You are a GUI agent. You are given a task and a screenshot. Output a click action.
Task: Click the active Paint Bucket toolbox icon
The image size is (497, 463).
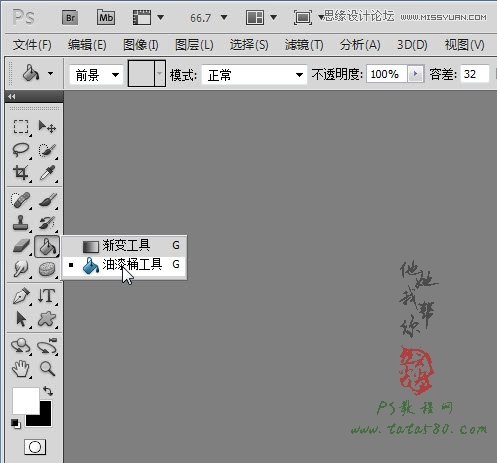(x=47, y=246)
